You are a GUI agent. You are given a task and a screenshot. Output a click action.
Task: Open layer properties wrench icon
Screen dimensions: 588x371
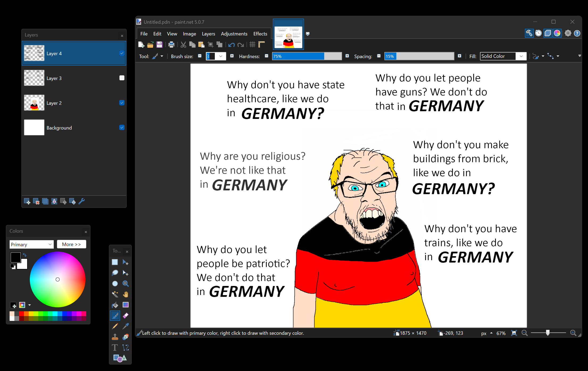tap(82, 201)
